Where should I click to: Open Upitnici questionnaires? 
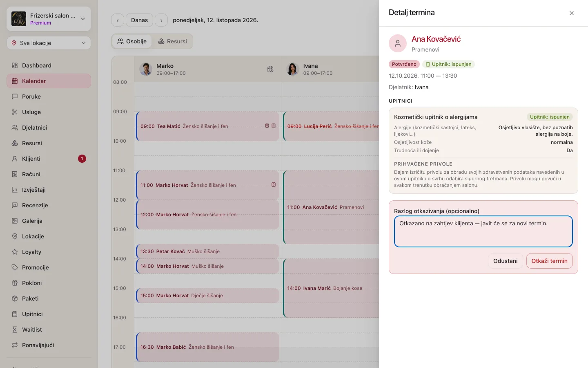coord(49,314)
